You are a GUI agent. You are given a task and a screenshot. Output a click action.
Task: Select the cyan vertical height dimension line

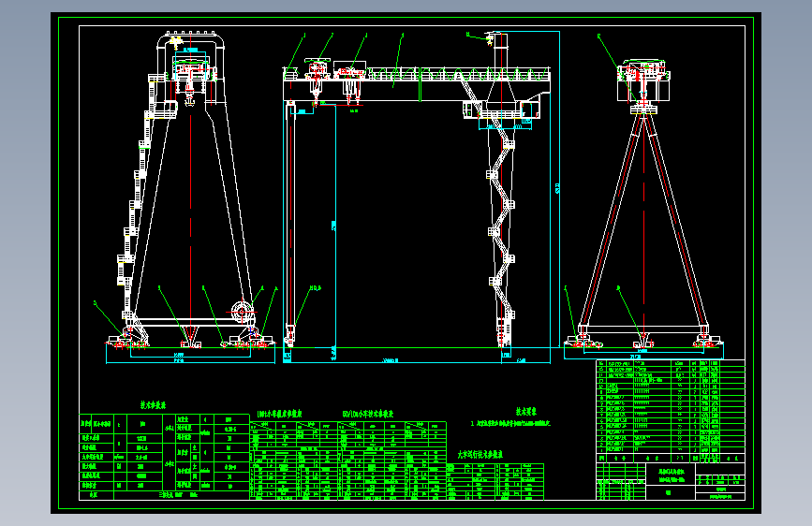pos(559,189)
